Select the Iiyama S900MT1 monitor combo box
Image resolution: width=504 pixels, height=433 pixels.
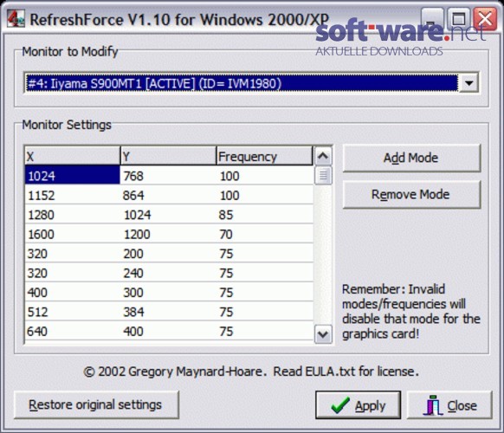(x=251, y=83)
